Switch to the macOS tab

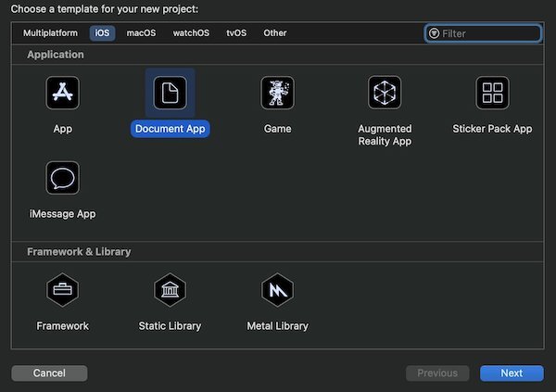[x=141, y=33]
